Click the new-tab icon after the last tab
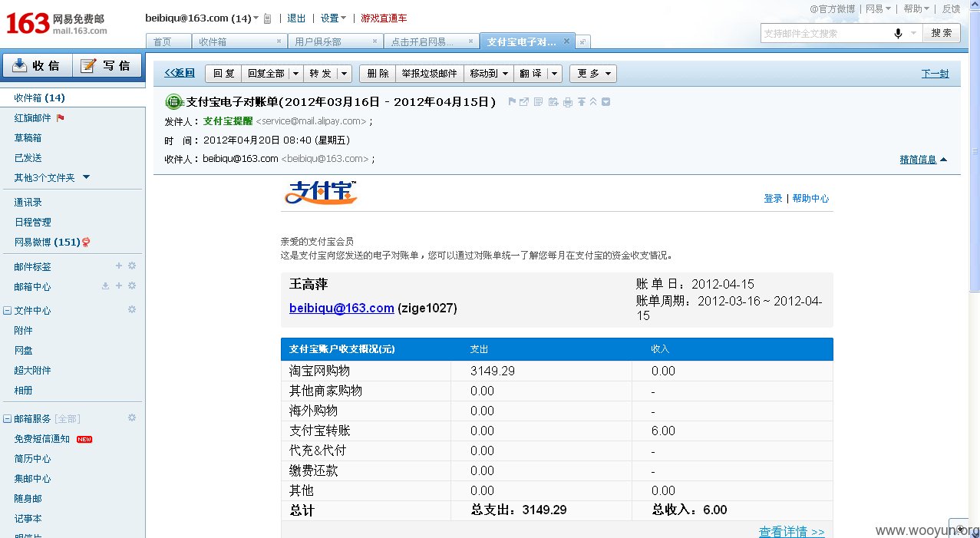Image resolution: width=980 pixels, height=538 pixels. click(582, 41)
